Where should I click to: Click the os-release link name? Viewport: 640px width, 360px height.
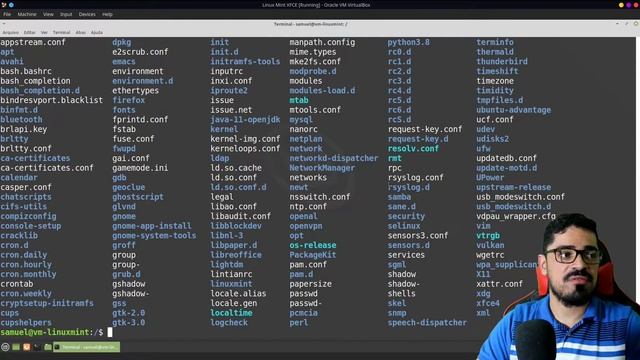pyautogui.click(x=313, y=245)
